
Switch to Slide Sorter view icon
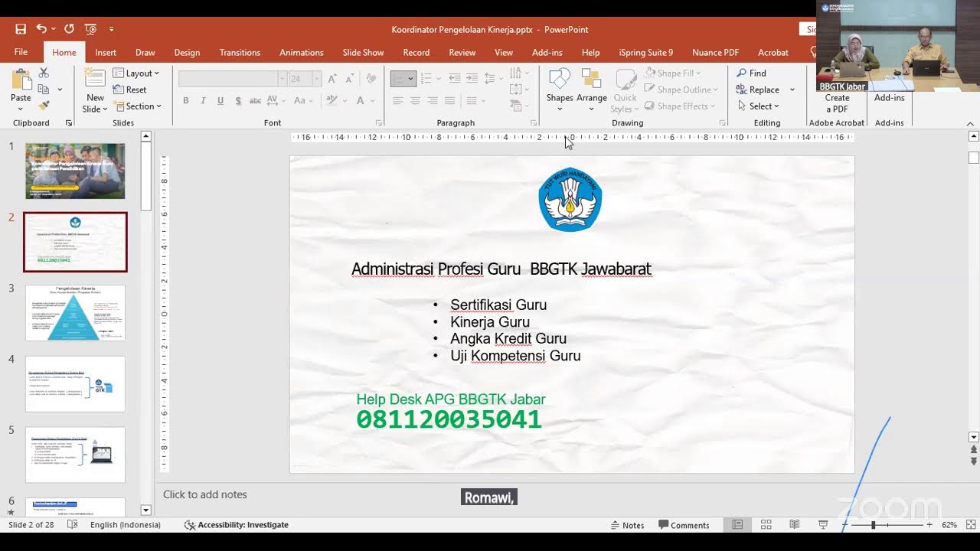click(766, 525)
